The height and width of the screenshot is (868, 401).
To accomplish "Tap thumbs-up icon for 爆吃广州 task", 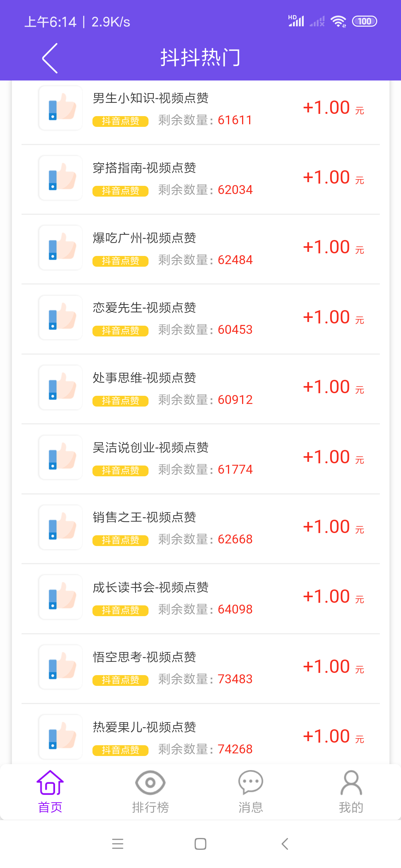I will (61, 248).
